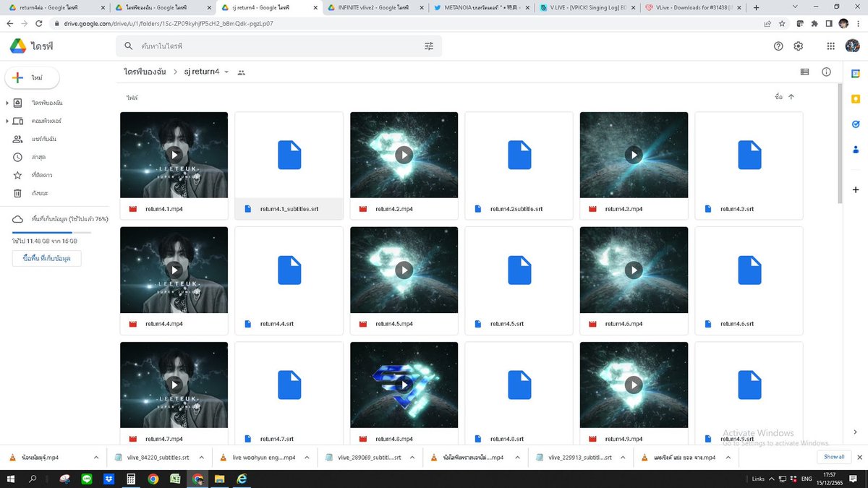Open return4.2.mp4 video thumbnail

pyautogui.click(x=404, y=155)
